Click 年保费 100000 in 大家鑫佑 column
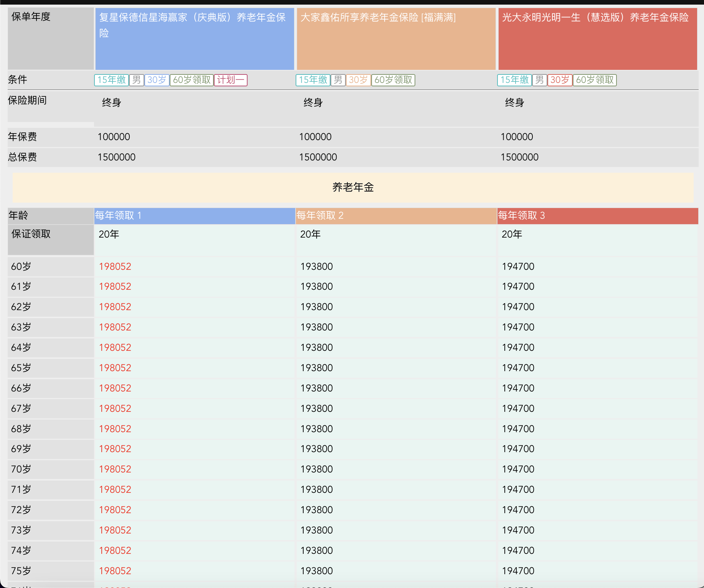This screenshot has width=704, height=588. click(x=315, y=137)
